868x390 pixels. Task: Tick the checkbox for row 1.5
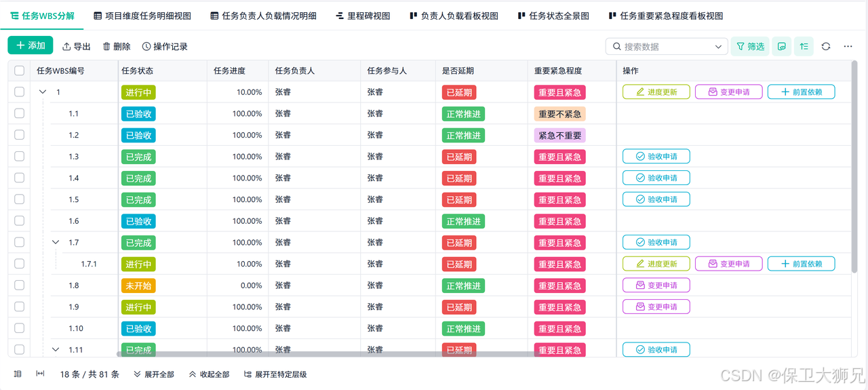(19, 199)
